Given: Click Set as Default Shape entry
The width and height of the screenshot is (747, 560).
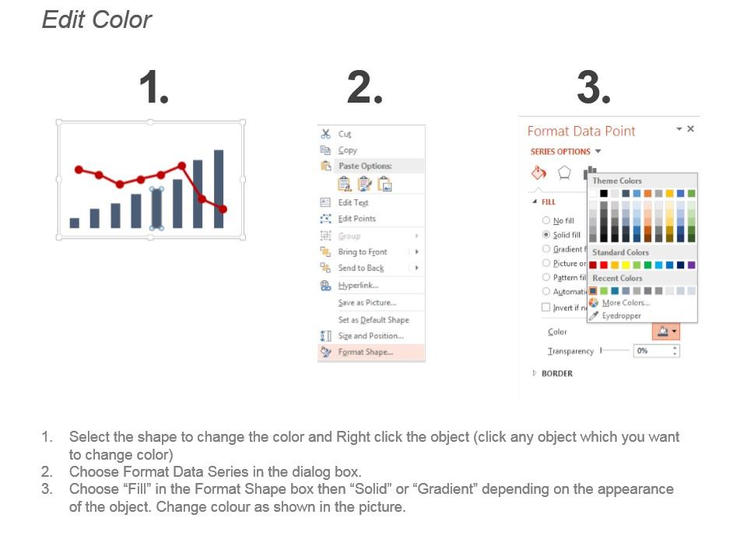Looking at the screenshot, I should [x=373, y=320].
